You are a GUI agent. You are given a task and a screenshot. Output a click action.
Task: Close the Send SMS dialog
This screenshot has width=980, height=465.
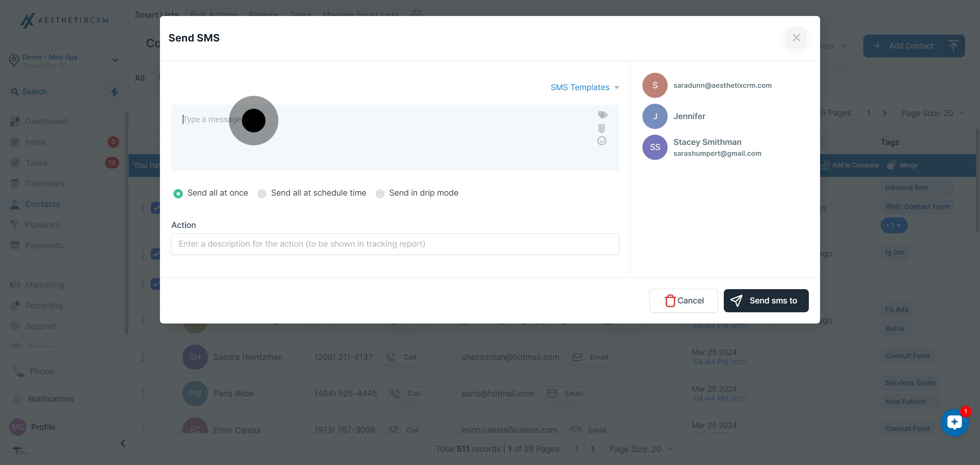coord(796,38)
